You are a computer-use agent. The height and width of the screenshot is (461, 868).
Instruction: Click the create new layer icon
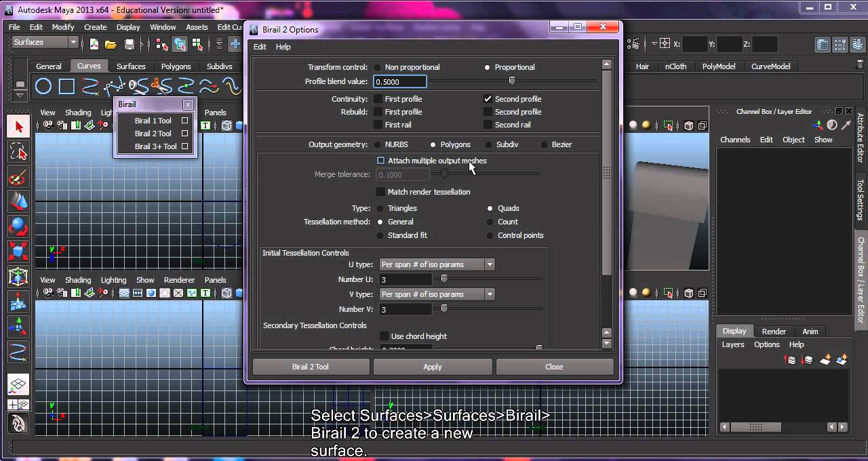click(x=825, y=359)
